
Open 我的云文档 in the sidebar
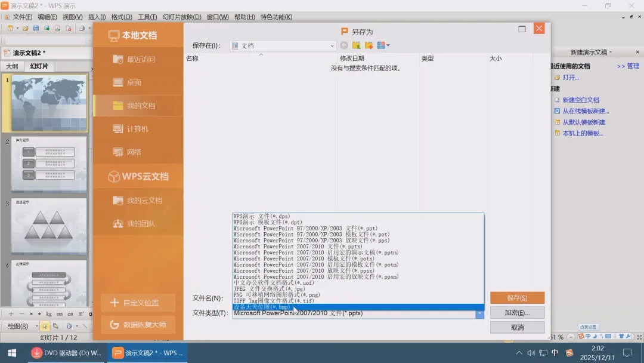(138, 200)
